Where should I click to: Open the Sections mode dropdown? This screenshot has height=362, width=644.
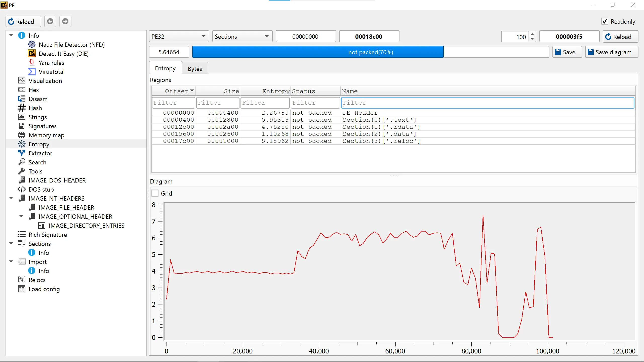click(x=242, y=36)
